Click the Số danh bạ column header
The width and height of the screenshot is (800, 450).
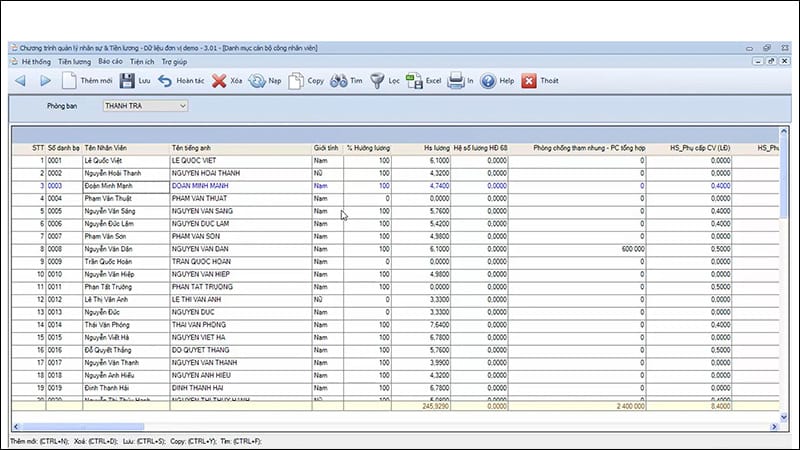64,148
